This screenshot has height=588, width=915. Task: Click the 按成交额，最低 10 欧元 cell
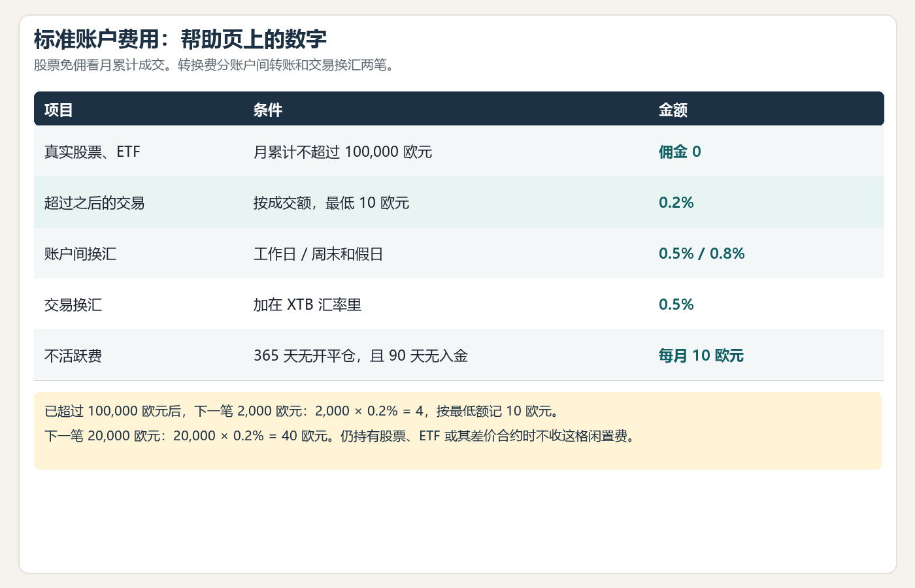tap(331, 203)
